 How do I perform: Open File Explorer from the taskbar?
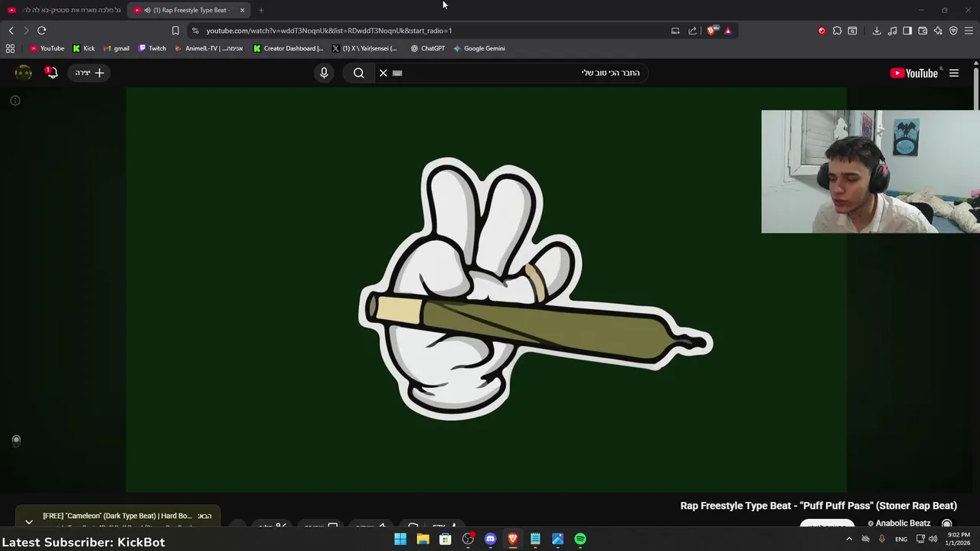(x=423, y=539)
